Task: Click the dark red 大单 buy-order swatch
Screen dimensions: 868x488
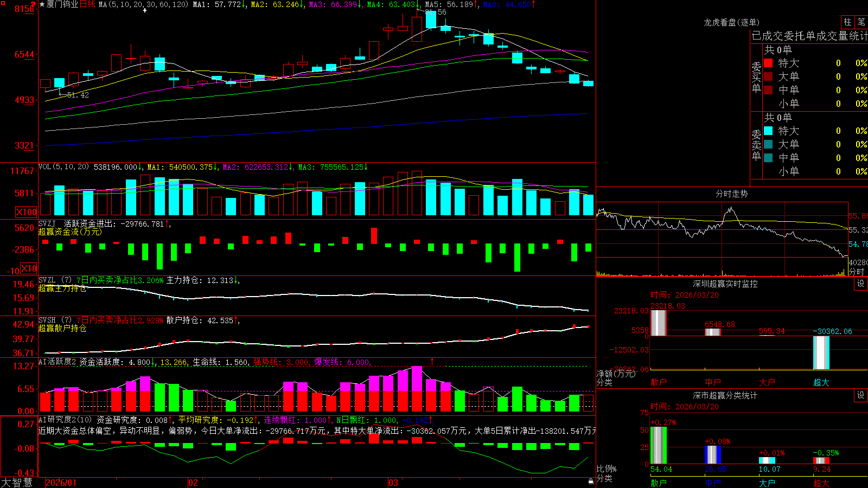Action: pyautogui.click(x=768, y=76)
